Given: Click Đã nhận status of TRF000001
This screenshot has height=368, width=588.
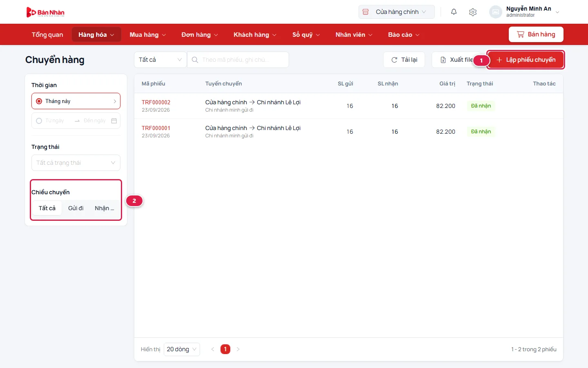Looking at the screenshot, I should tap(481, 132).
